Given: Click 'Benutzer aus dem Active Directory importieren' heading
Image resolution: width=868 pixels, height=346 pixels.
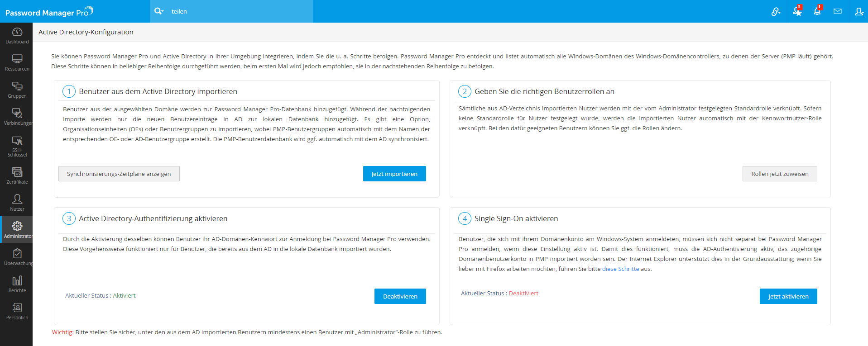Looking at the screenshot, I should [x=158, y=91].
